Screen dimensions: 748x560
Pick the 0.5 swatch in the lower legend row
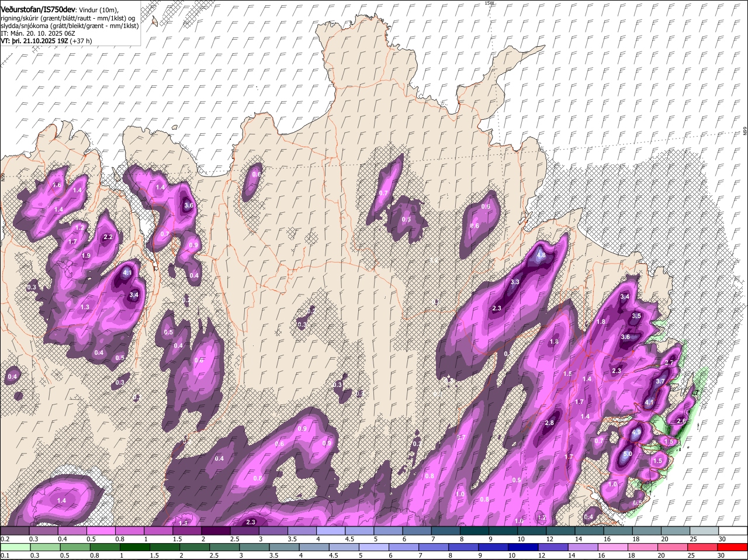click(x=75, y=548)
